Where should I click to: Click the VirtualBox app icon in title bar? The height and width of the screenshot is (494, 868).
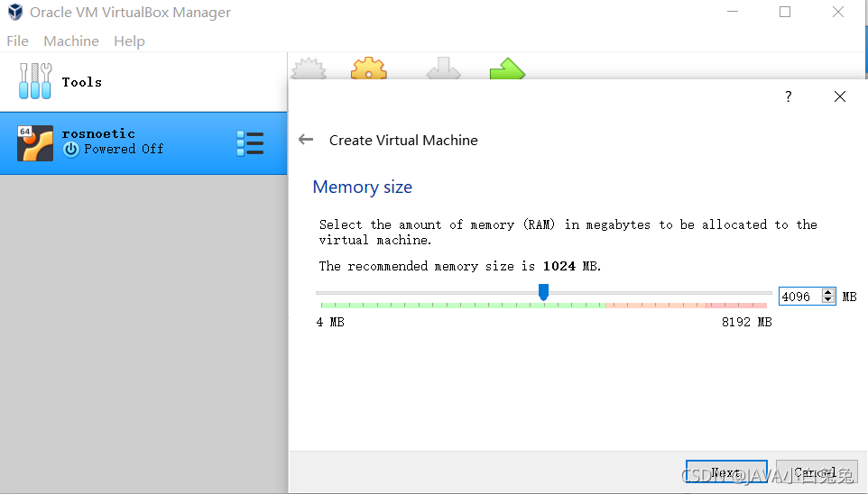coord(15,13)
